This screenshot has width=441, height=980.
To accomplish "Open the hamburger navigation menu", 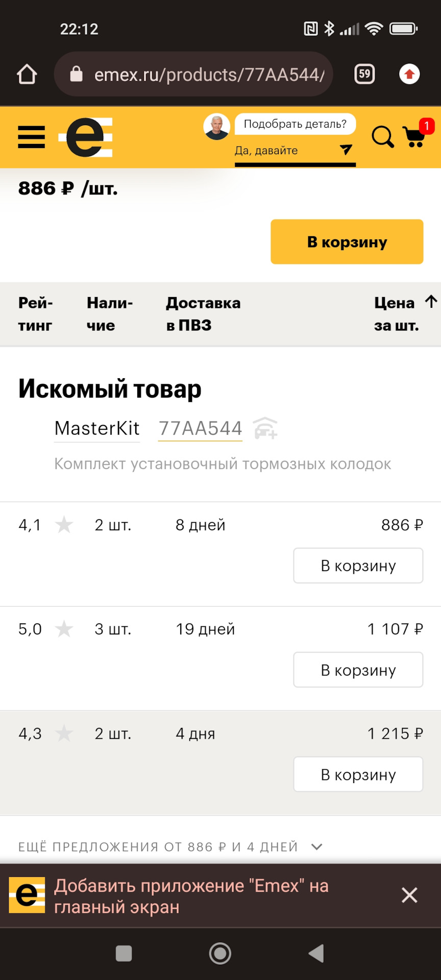I will (31, 137).
